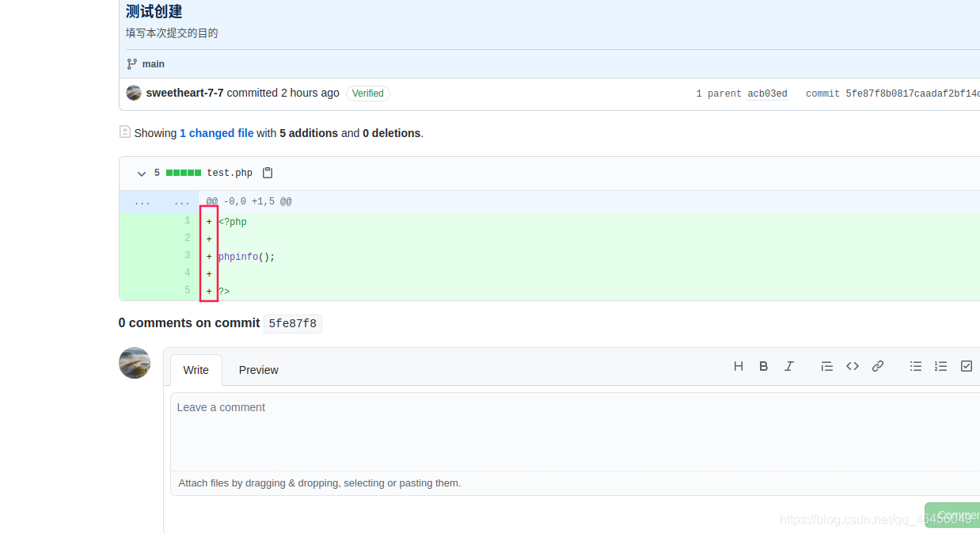Viewport: 980px width, 534px height.
Task: Click the Verified badge
Action: (368, 93)
